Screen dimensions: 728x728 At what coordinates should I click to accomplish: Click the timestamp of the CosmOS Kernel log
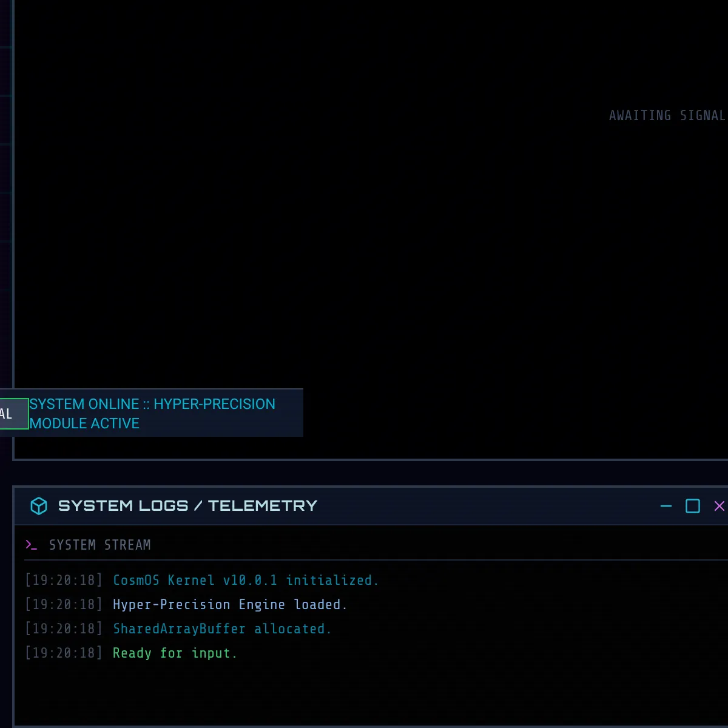point(64,580)
